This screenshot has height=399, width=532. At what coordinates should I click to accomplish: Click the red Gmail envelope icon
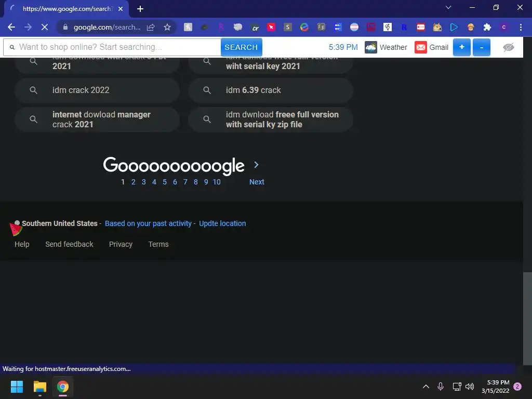click(421, 47)
